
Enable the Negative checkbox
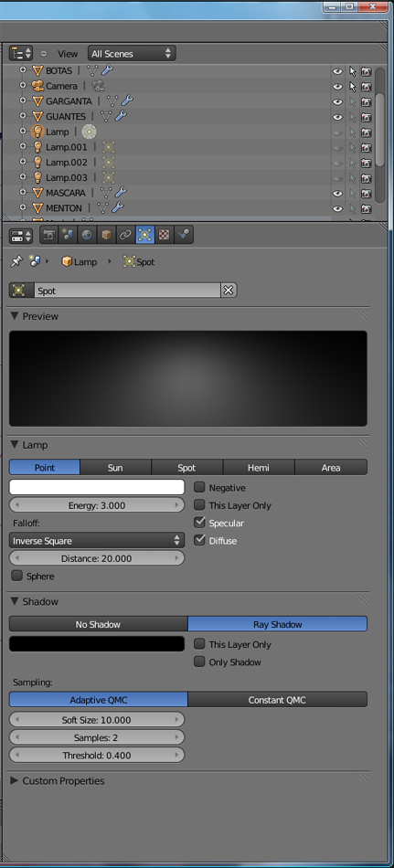click(x=199, y=488)
